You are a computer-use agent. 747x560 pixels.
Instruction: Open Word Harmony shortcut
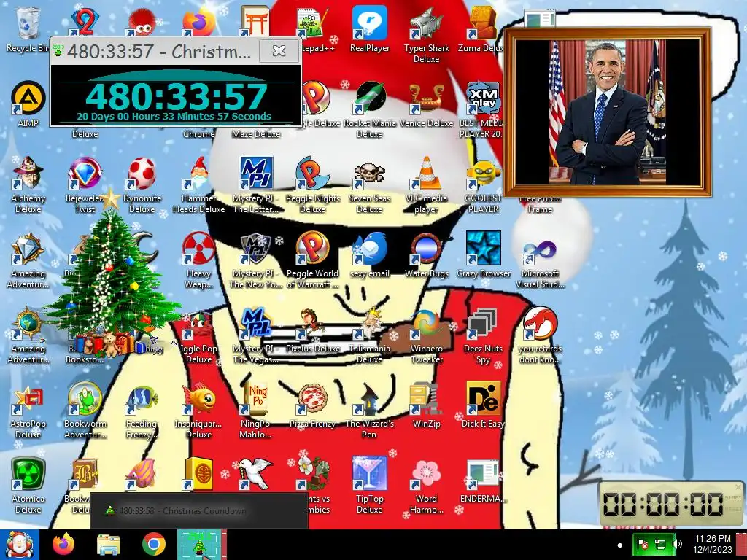426,486
